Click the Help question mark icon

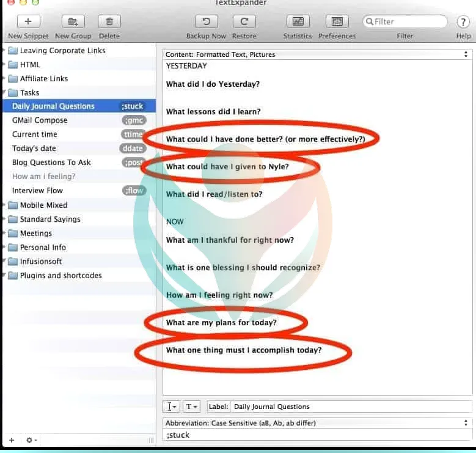click(x=463, y=22)
